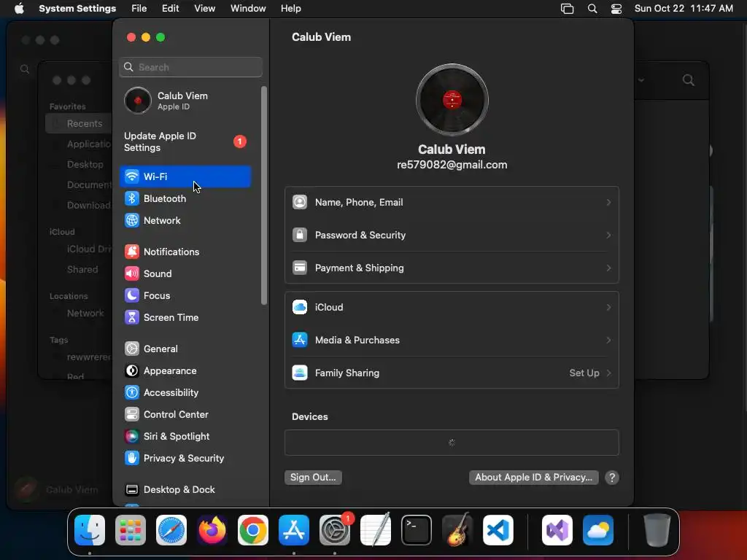Screen dimensions: 747x560
Task: Select Network in the settings sidebar
Action: tap(185, 220)
